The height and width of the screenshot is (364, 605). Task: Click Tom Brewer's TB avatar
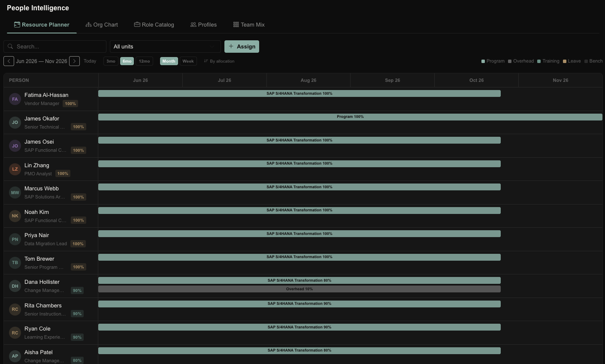[x=15, y=263]
